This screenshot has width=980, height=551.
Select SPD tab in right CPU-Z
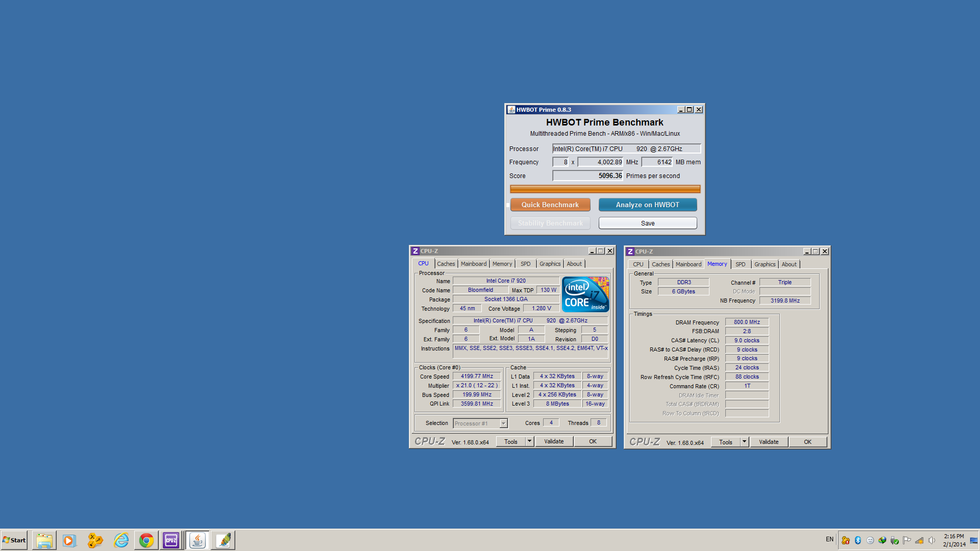tap(741, 264)
